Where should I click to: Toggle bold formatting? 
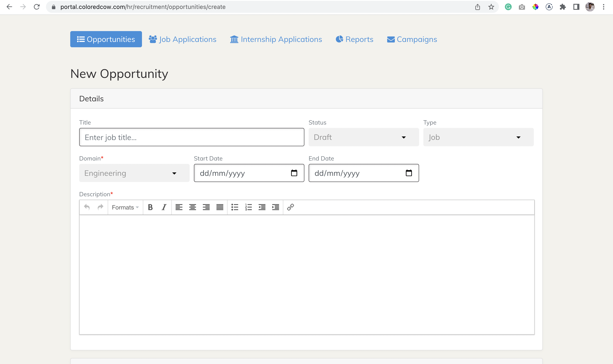[150, 207]
